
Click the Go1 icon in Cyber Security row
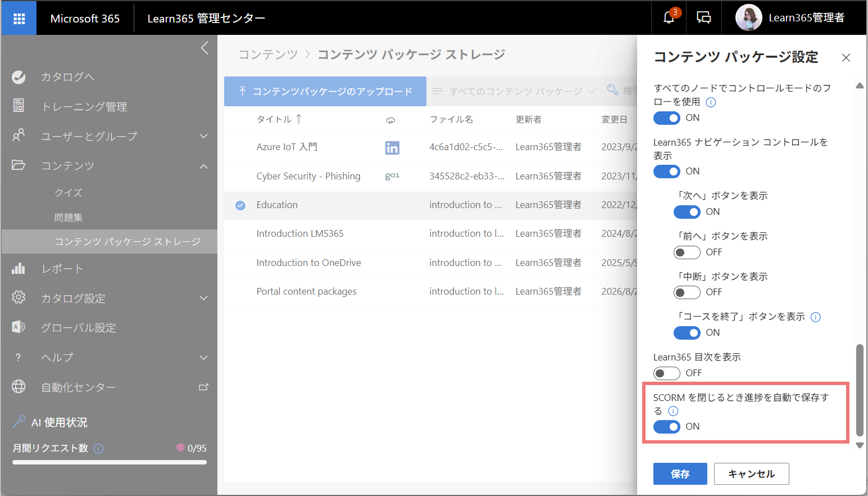click(x=392, y=176)
